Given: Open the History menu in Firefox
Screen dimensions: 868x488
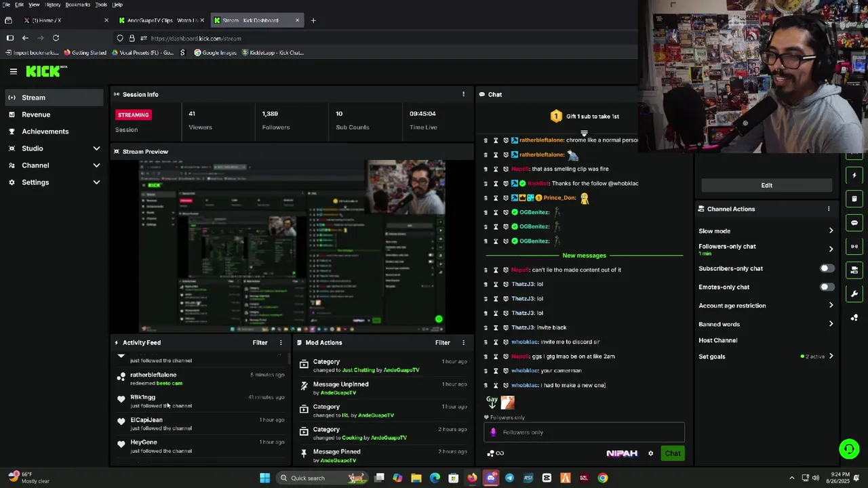Looking at the screenshot, I should point(53,5).
